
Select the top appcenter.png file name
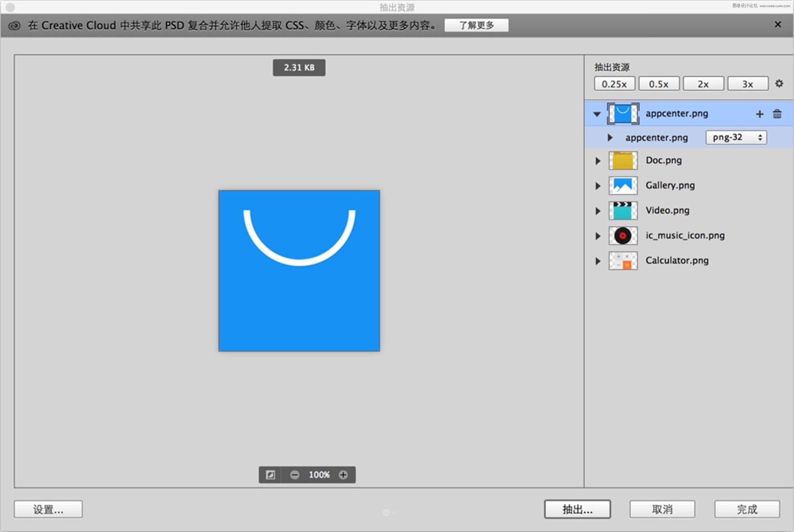pyautogui.click(x=677, y=113)
